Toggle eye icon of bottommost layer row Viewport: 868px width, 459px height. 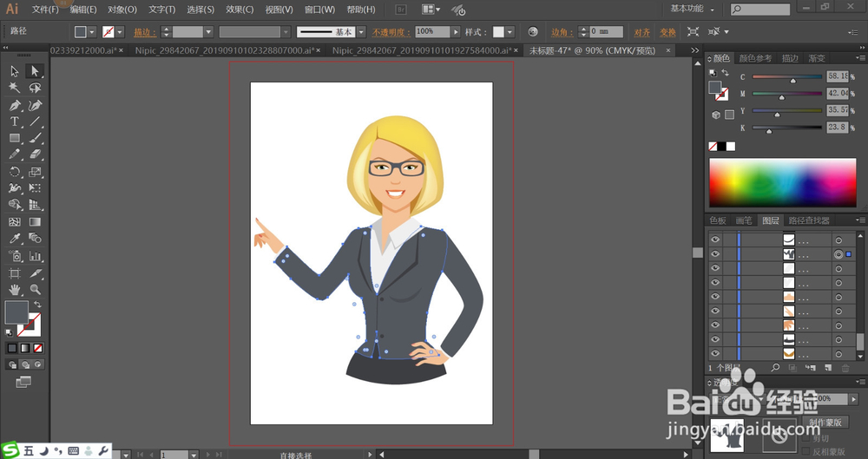click(715, 353)
